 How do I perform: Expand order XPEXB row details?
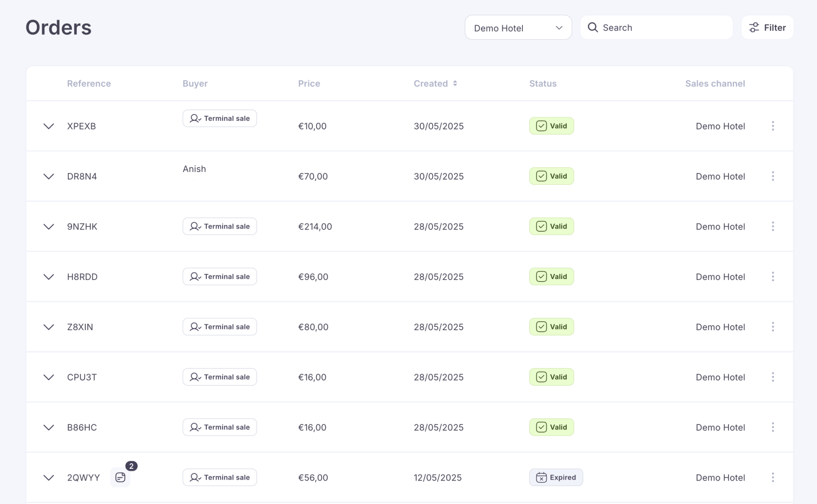pyautogui.click(x=49, y=126)
